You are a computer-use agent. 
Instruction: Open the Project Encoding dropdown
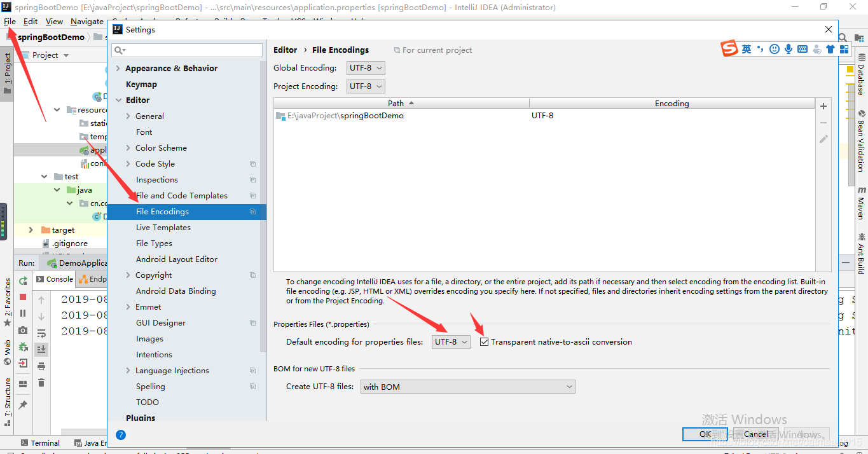pos(366,86)
